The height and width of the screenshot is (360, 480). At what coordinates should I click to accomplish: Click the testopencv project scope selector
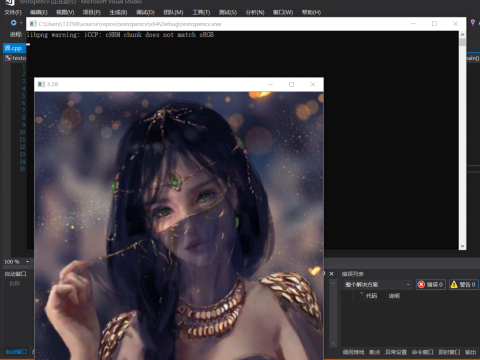coord(15,58)
